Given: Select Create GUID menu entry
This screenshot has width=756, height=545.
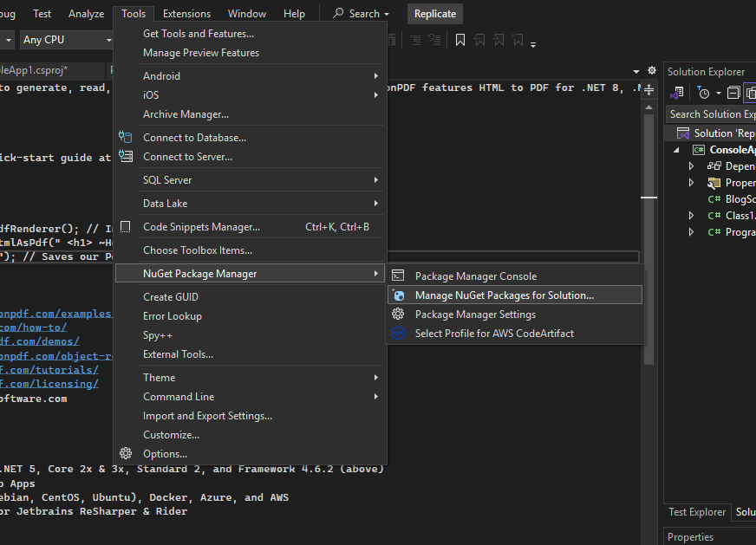Looking at the screenshot, I should click(251, 297).
